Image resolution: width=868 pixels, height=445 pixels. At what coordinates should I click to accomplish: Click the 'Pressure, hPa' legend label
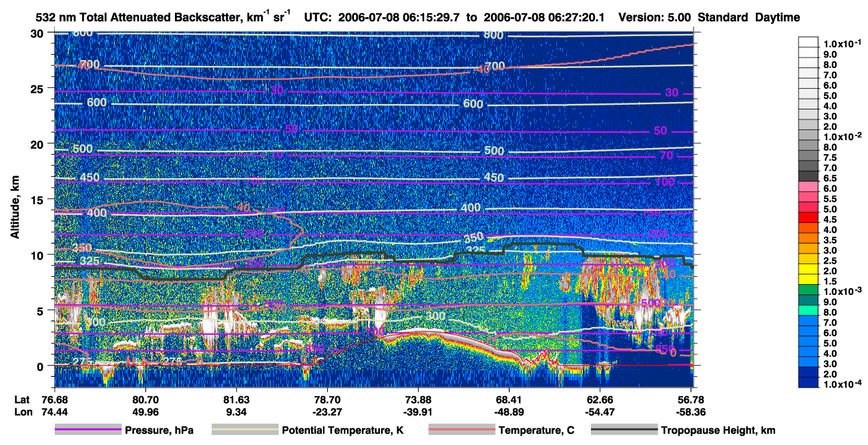160,431
